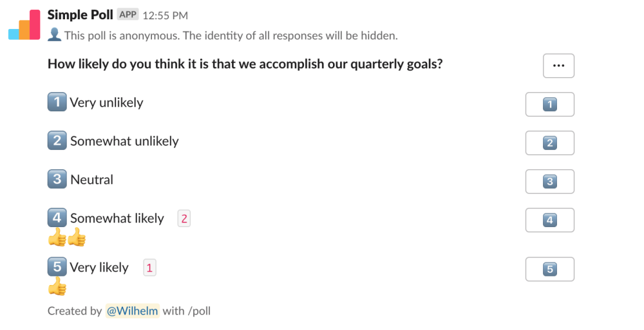Viewport: 644px width, 330px height.
Task: Click the Simple Poll sender name
Action: click(x=80, y=15)
